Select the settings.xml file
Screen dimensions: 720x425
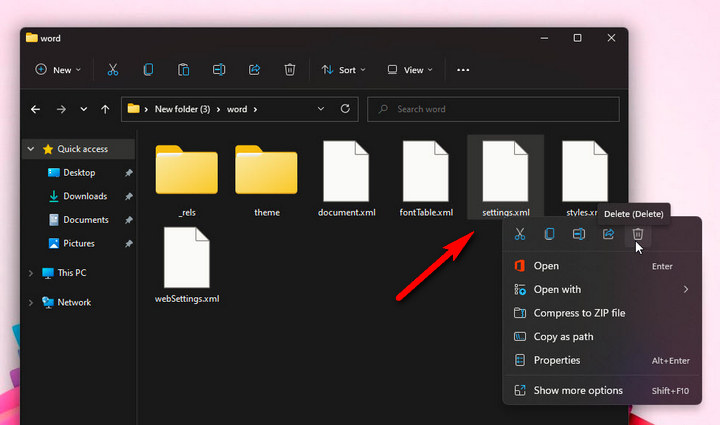click(506, 177)
